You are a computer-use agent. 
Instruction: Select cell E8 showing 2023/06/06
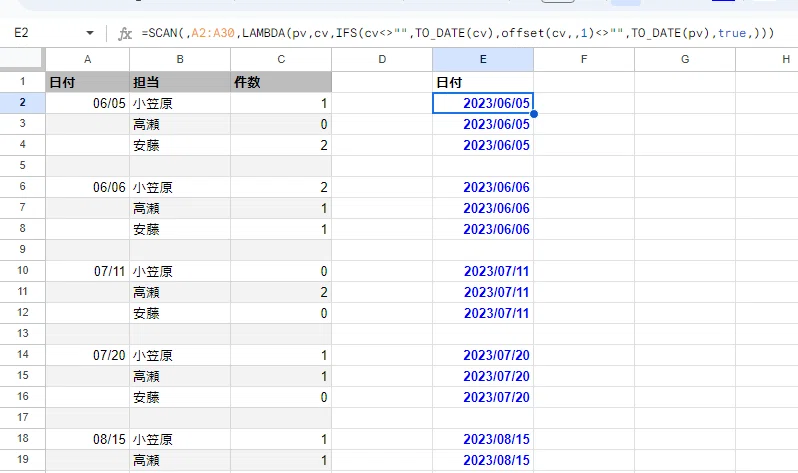(483, 229)
